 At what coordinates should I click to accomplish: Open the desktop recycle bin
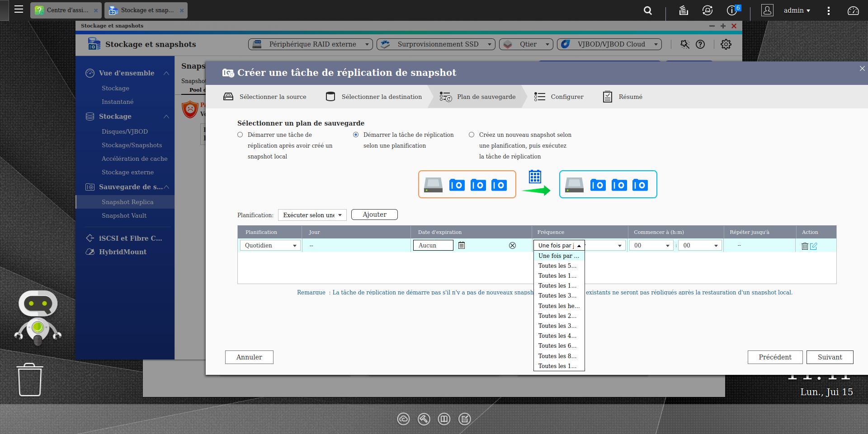point(30,380)
